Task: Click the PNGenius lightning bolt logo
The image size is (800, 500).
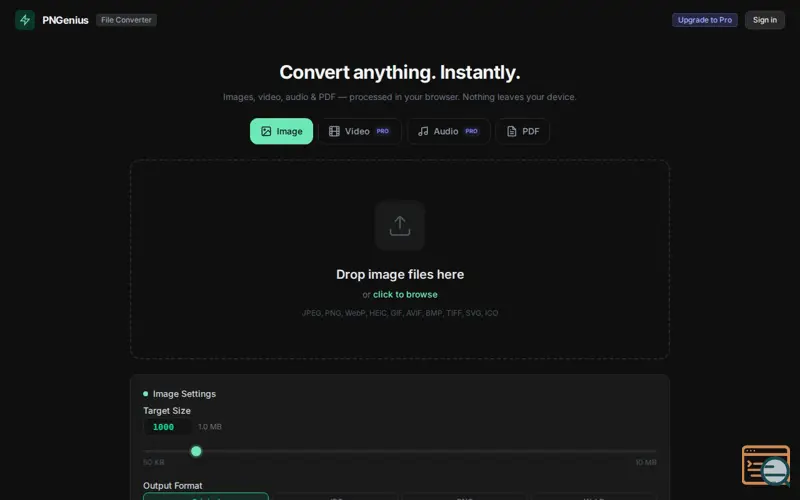Action: pyautogui.click(x=24, y=20)
